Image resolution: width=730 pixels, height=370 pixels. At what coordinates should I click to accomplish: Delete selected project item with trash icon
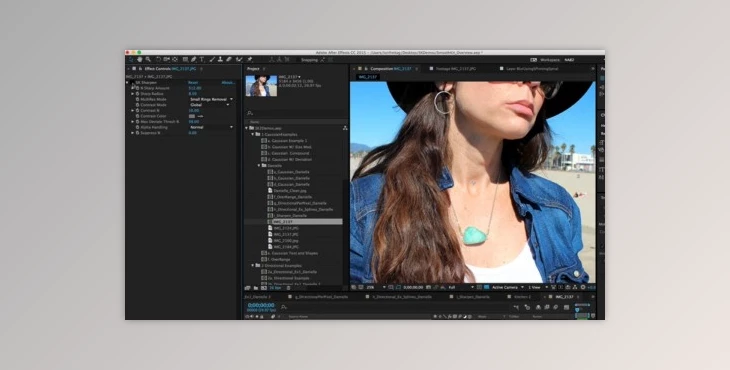[x=288, y=288]
